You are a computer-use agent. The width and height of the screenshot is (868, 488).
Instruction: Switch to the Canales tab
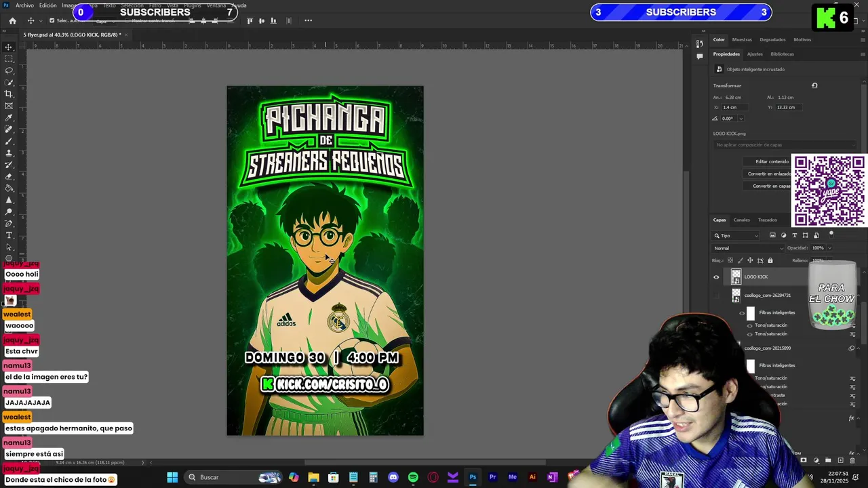click(742, 220)
